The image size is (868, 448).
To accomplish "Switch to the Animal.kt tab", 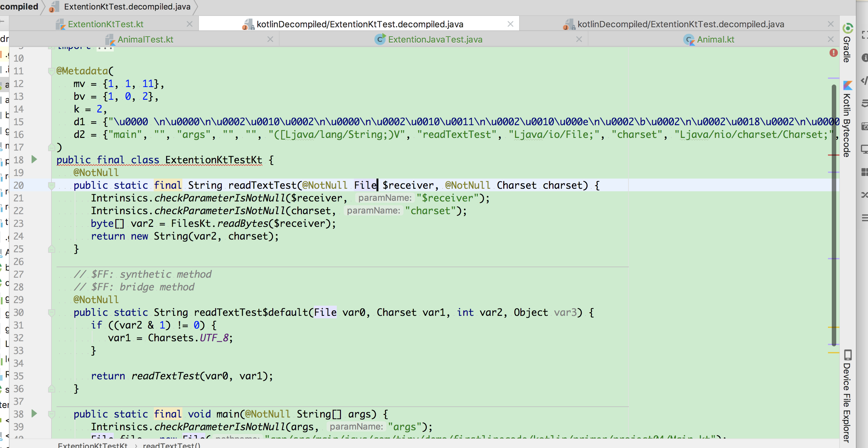I will [x=715, y=39].
